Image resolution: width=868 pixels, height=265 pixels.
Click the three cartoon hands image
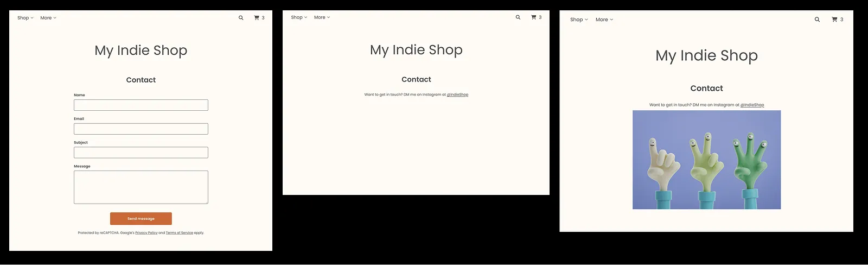click(x=706, y=160)
